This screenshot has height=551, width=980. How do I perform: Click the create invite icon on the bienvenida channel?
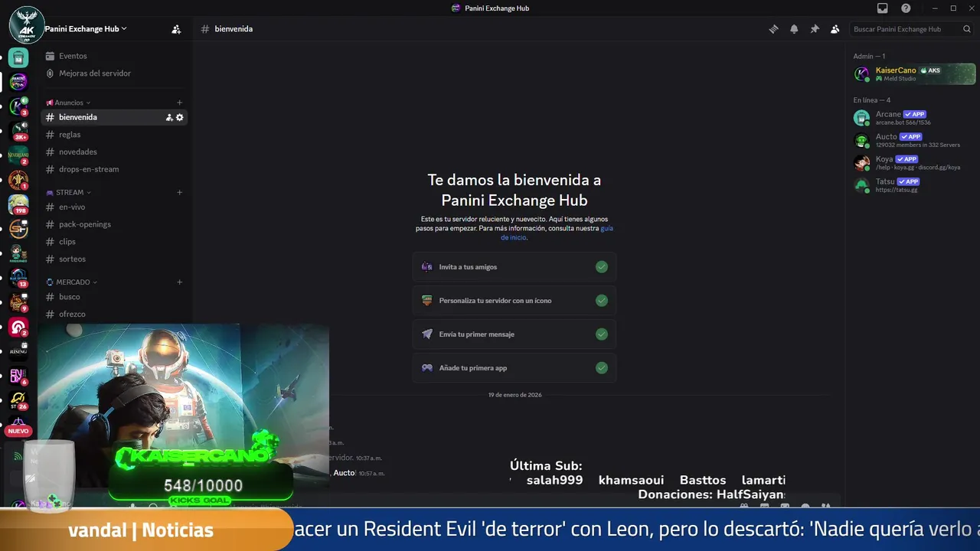169,117
